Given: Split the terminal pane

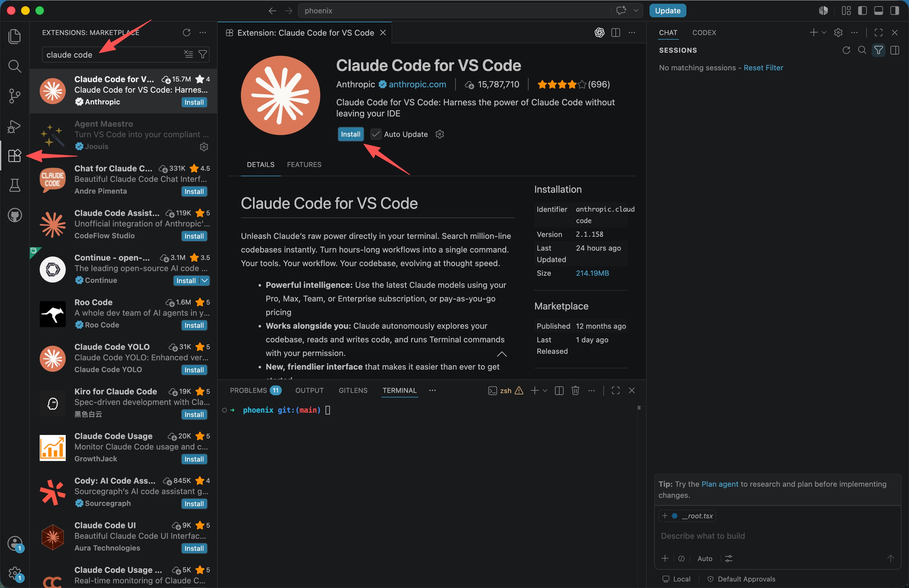Looking at the screenshot, I should tap(559, 390).
